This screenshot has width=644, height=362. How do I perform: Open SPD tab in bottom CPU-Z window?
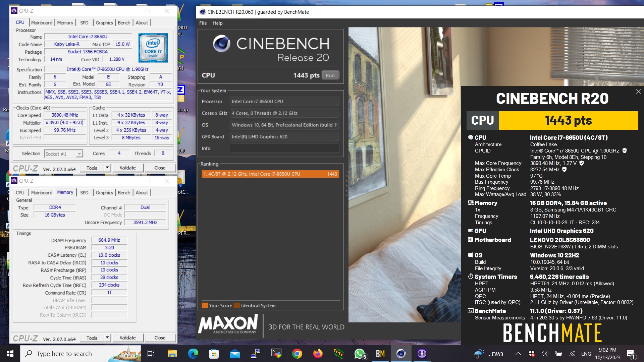coord(84,192)
